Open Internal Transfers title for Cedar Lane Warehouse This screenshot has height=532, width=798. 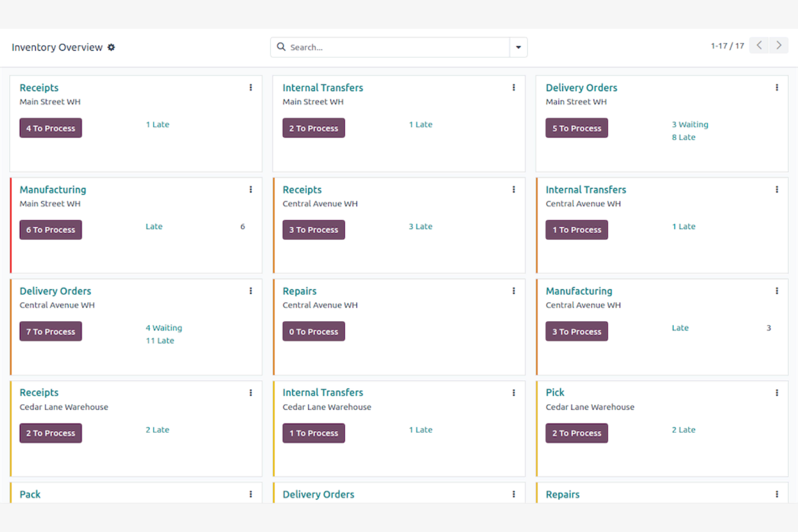(x=323, y=392)
